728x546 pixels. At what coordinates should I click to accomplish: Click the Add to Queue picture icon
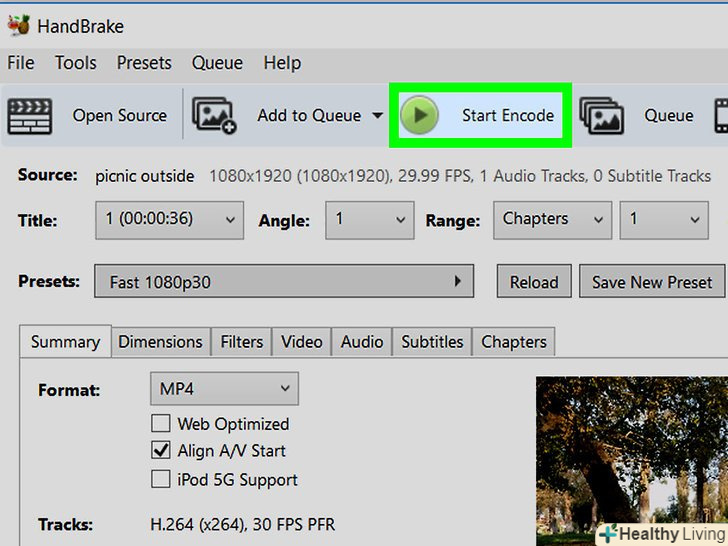tap(214, 115)
